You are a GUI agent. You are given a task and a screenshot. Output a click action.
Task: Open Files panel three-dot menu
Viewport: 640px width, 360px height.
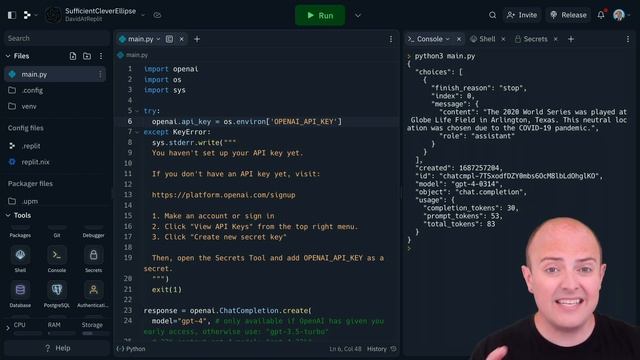101,56
